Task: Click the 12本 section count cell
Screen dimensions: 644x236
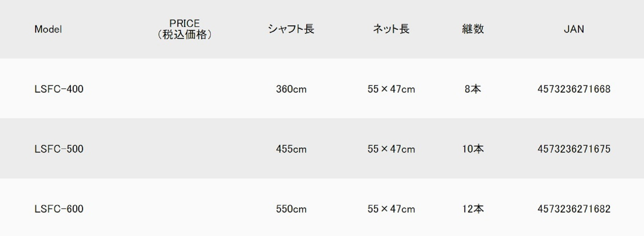Action: (x=473, y=209)
